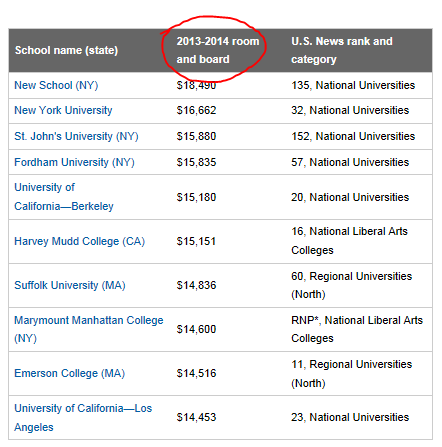The image size is (442, 447).
Task: Select the $16,662 cell
Action: coord(196,110)
